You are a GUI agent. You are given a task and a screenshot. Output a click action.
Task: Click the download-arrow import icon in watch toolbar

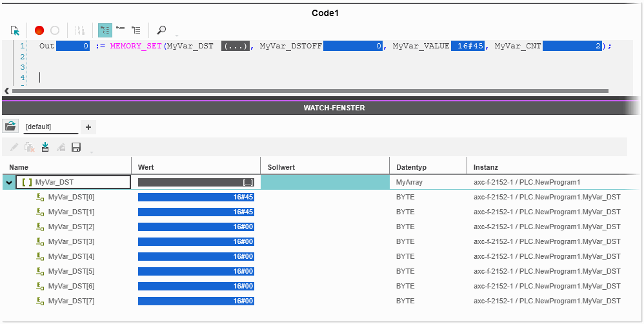45,148
